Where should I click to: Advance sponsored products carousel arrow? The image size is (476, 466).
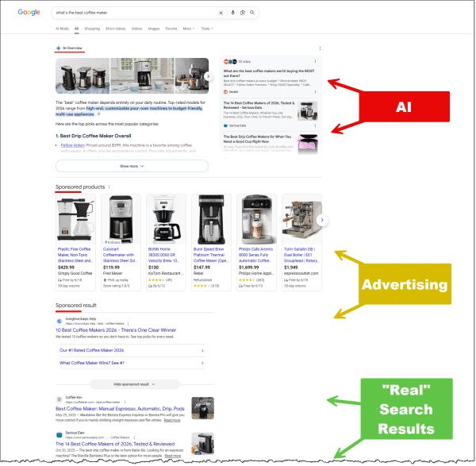pyautogui.click(x=322, y=220)
